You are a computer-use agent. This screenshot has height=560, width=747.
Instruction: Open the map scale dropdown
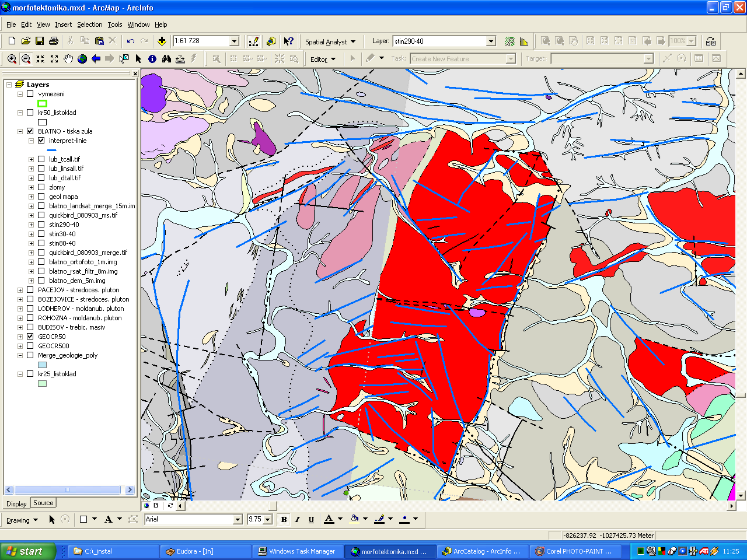[235, 41]
